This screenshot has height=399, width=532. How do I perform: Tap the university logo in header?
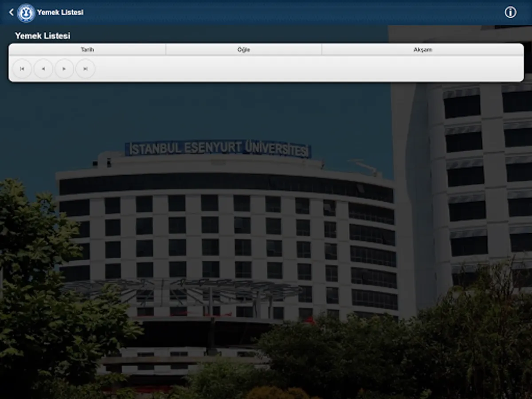(26, 13)
